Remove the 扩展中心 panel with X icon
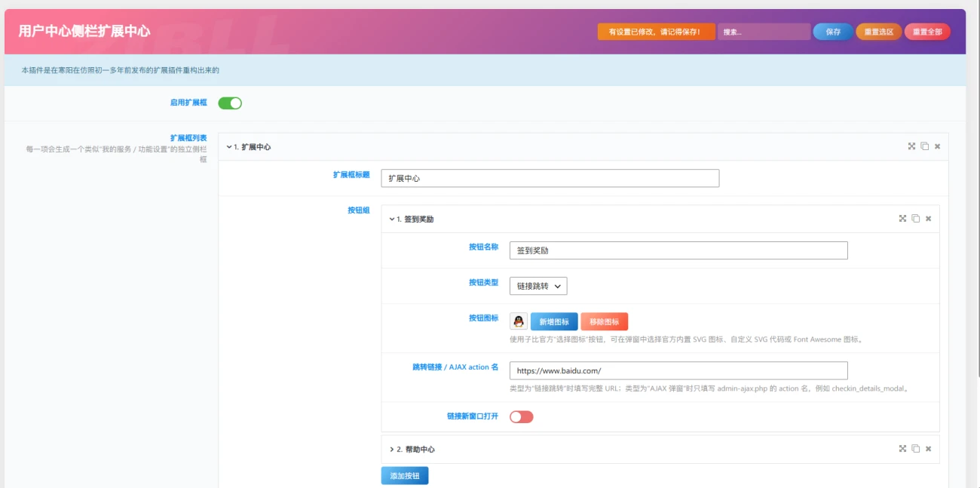The image size is (980, 488). point(937,146)
